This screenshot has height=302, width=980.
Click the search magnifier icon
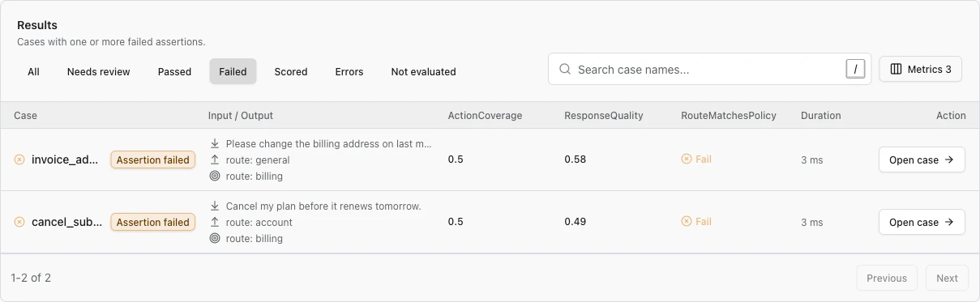(565, 70)
